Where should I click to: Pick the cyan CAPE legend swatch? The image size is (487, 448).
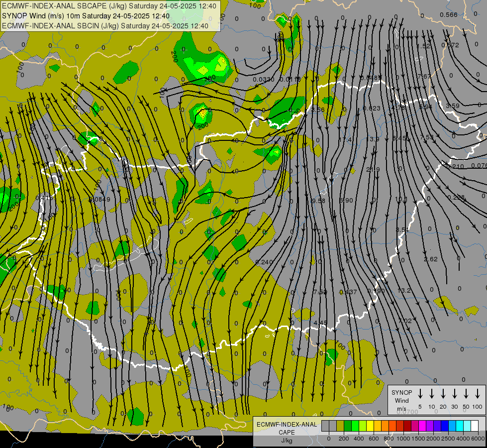tap(459, 426)
